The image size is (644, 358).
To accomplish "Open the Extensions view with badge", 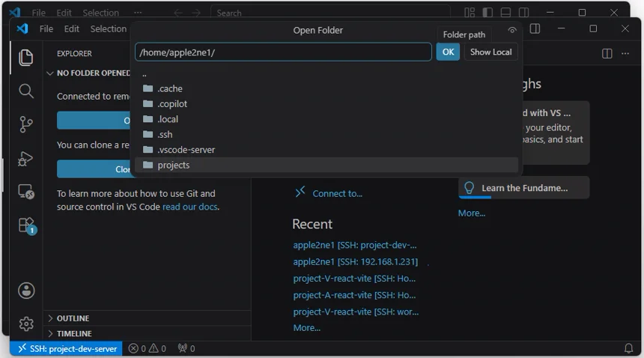I will [x=27, y=225].
